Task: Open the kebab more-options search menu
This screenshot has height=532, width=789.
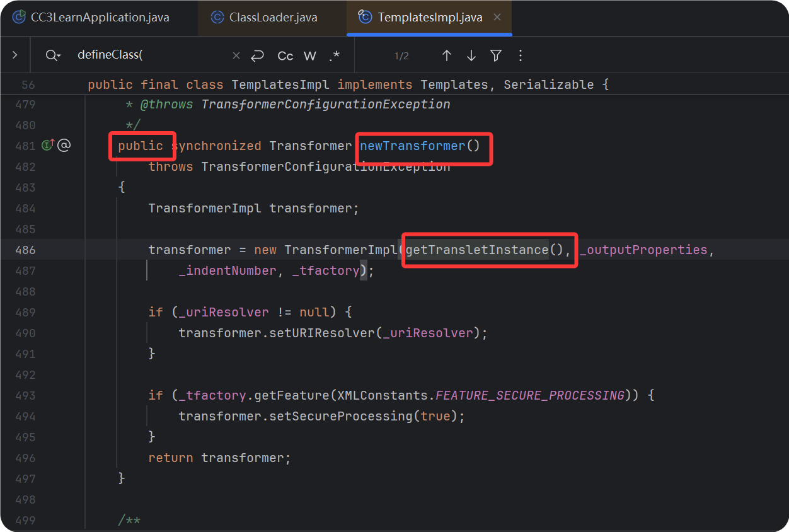Action: pos(521,55)
